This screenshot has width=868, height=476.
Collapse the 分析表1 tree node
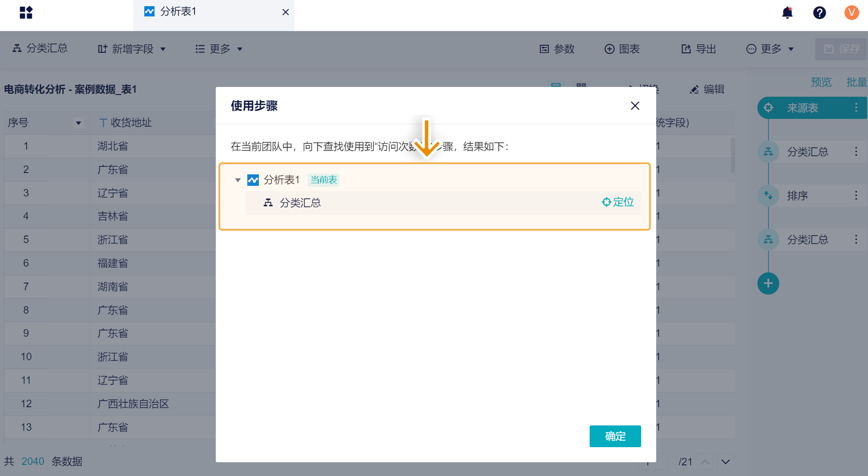[x=238, y=180]
